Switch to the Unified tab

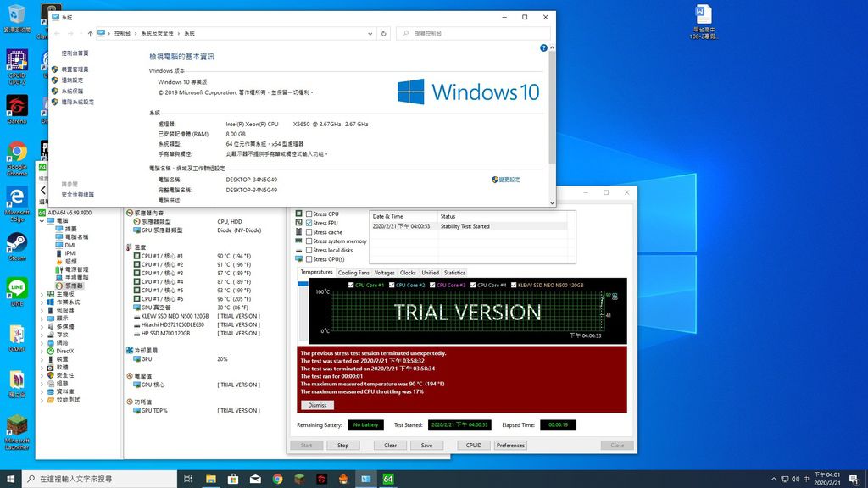pos(430,273)
